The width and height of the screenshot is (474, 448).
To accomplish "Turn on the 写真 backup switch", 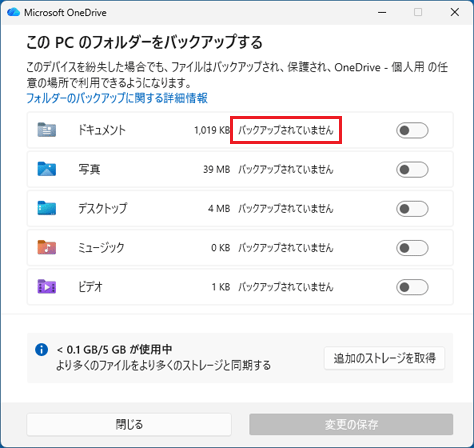I will (x=412, y=169).
